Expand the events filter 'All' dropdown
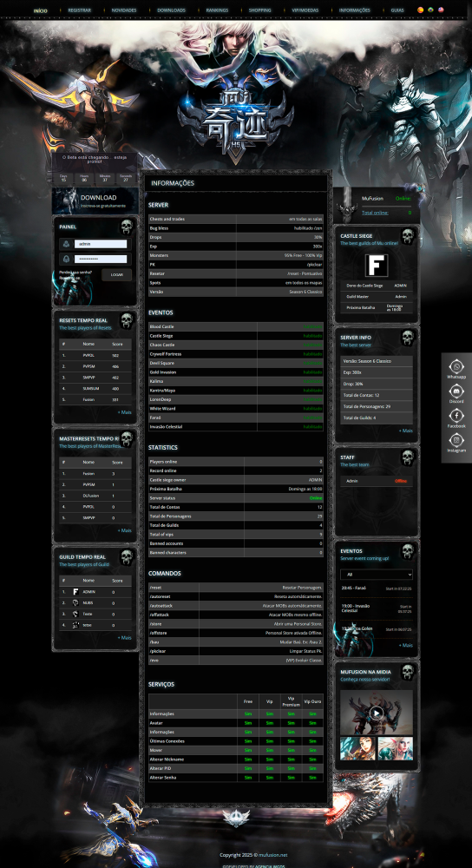Viewport: 472px width, 868px height. coord(377,575)
